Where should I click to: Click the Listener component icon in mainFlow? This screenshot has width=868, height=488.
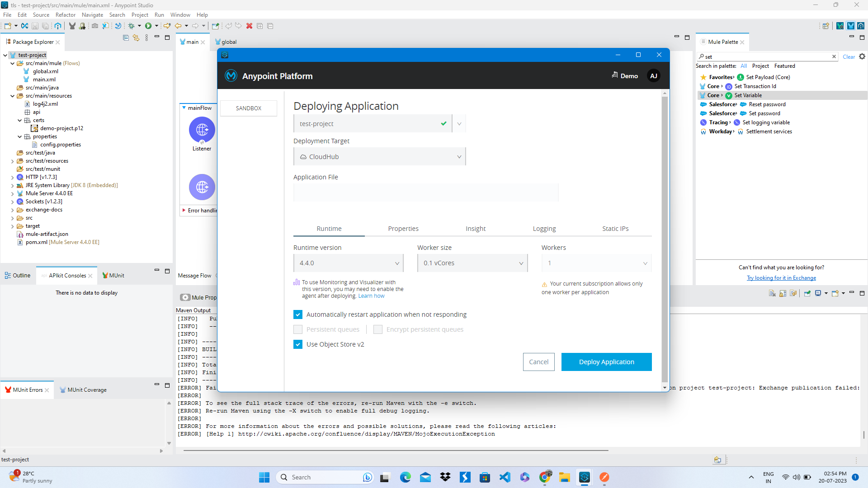(x=202, y=130)
